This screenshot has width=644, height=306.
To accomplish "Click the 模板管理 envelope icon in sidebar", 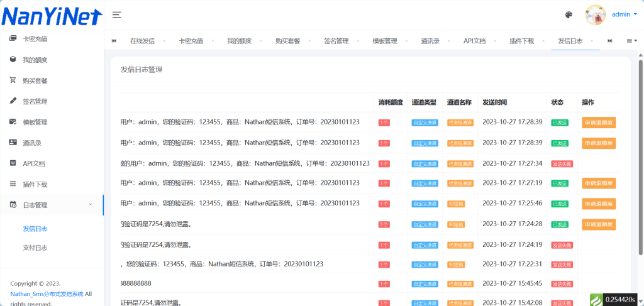I will [x=13, y=122].
